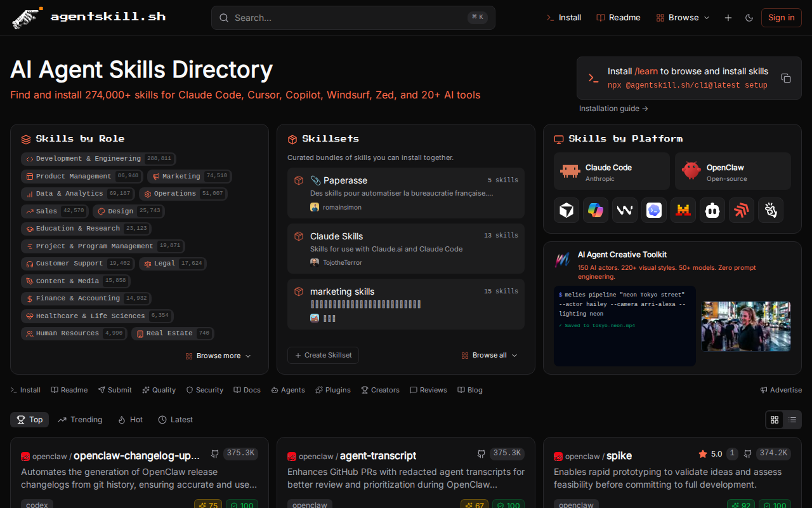Image resolution: width=812 pixels, height=508 pixels.
Task: Expand Browse all under Skillsets
Action: pos(489,356)
